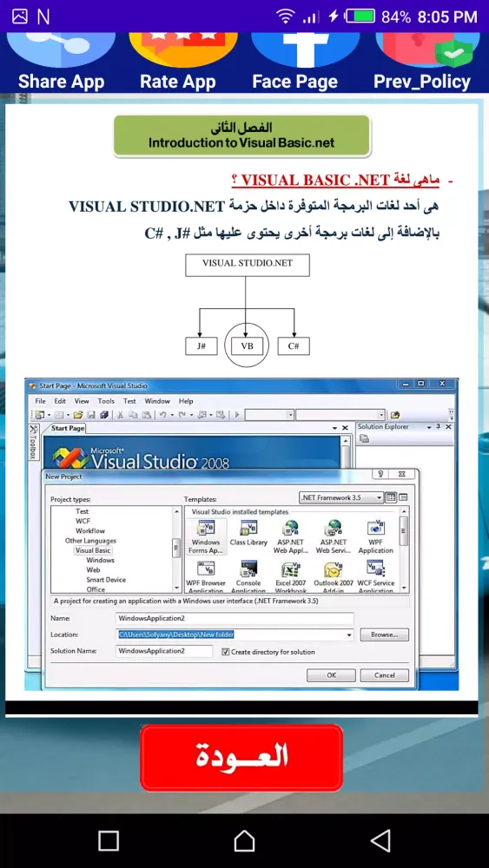Select Excel 2007 Workbook template icon
The height and width of the screenshot is (868, 489).
click(291, 577)
